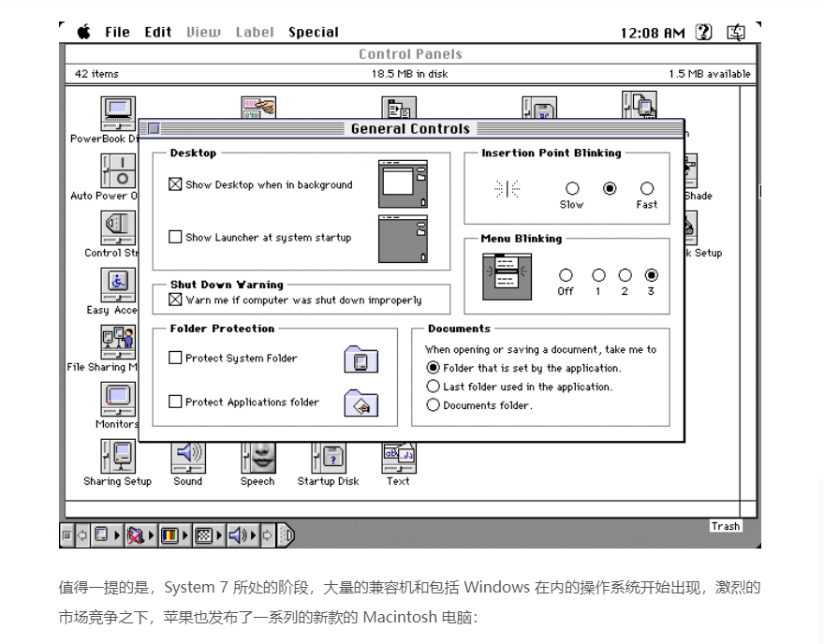Image resolution: width=824 pixels, height=644 pixels.
Task: Click the Show Desktop preview thumbnail
Action: [x=403, y=183]
